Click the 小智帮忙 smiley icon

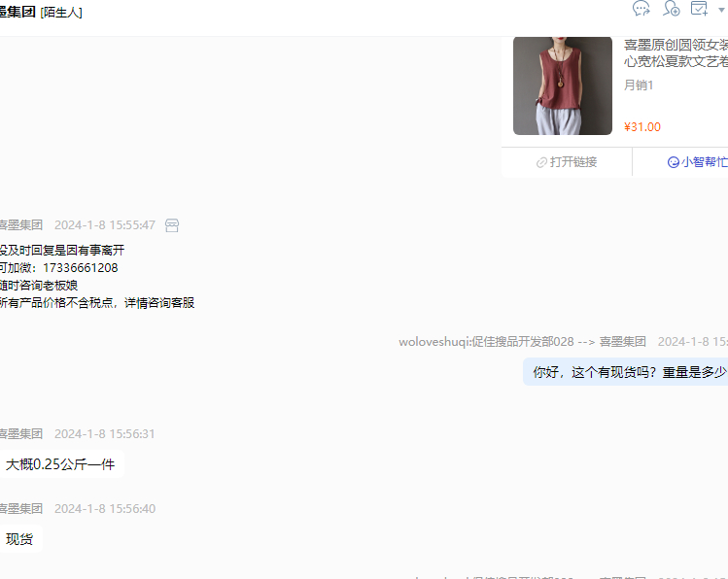pos(674,162)
